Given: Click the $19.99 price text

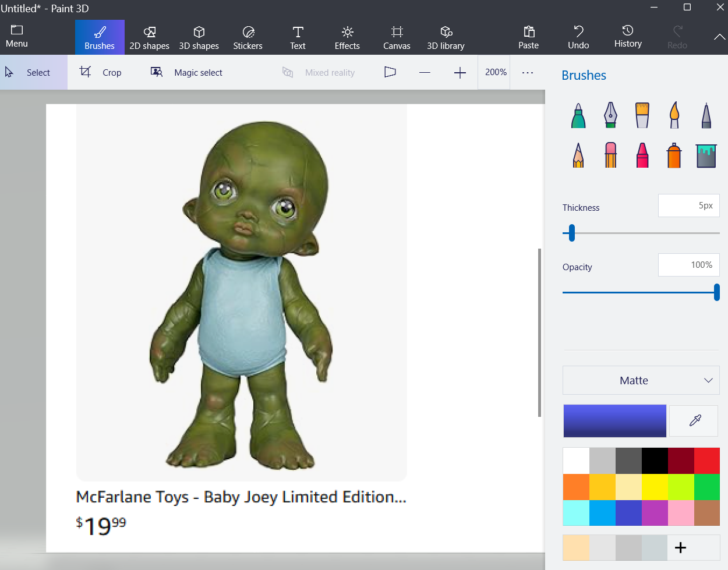Looking at the screenshot, I should [101, 526].
